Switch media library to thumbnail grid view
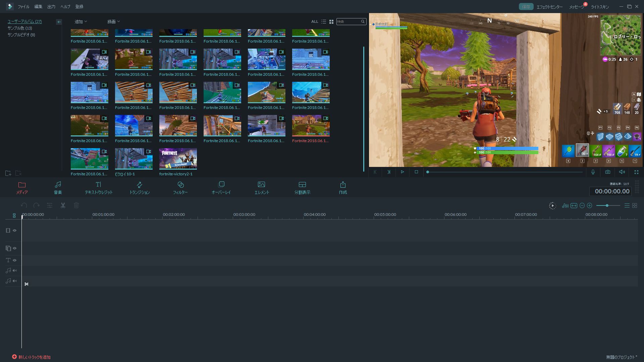The width and height of the screenshot is (644, 362). click(331, 21)
